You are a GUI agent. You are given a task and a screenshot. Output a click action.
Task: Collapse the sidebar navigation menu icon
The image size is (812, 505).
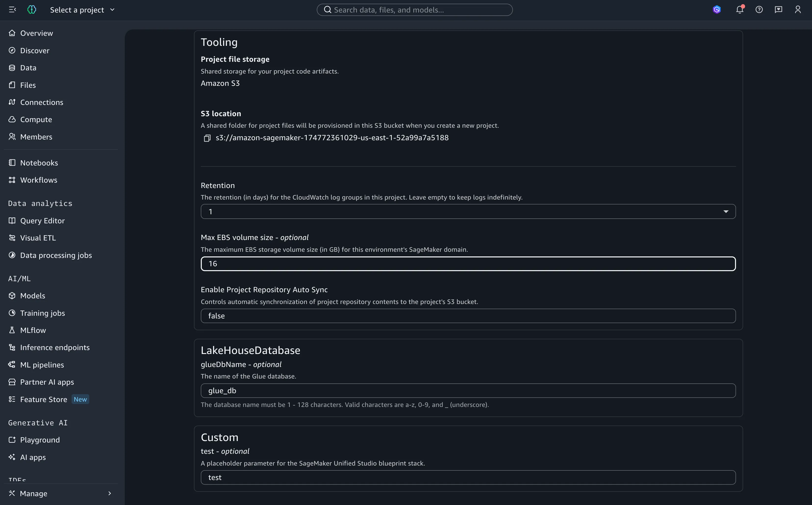click(x=12, y=10)
